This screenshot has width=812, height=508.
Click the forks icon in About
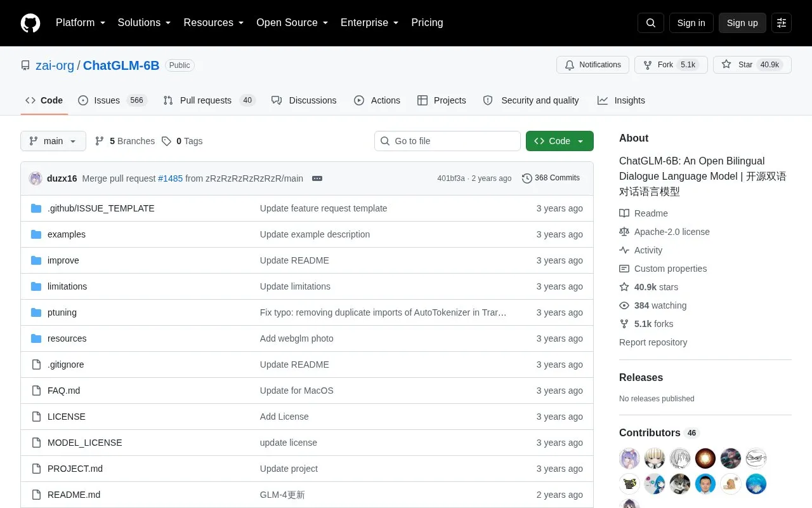coord(624,324)
